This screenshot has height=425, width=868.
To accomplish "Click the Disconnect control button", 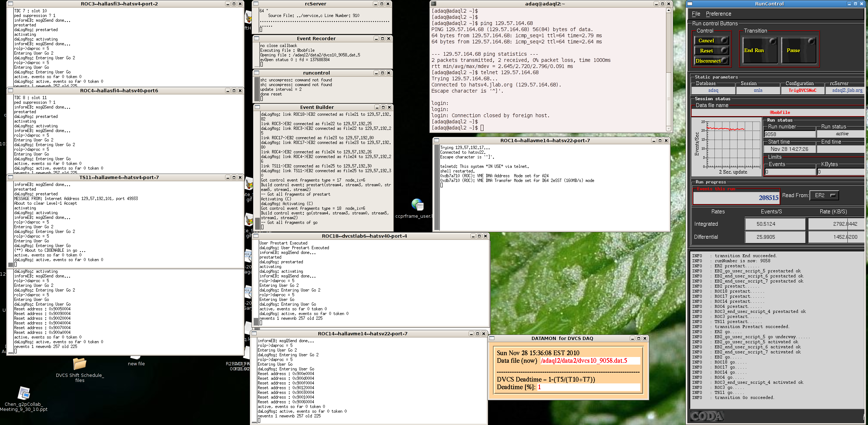I will tap(711, 61).
